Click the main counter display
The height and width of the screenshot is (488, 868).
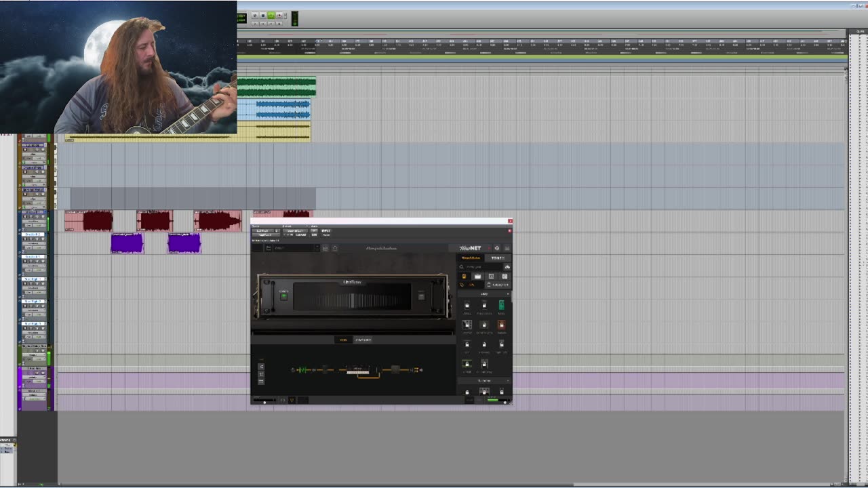tap(242, 18)
